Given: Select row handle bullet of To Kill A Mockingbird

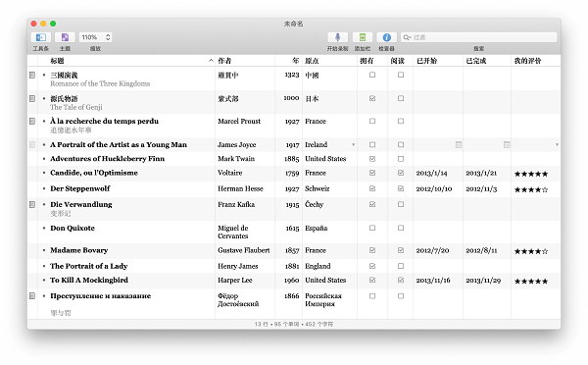Looking at the screenshot, I should [44, 281].
